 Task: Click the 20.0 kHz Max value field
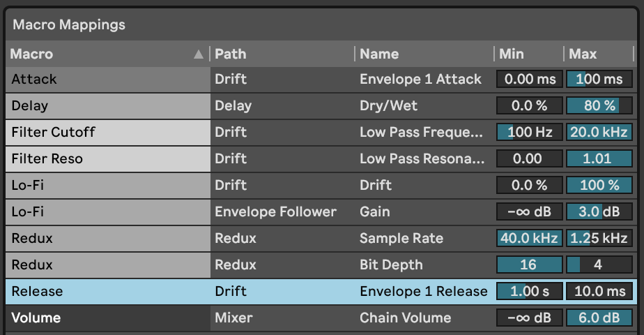pyautogui.click(x=599, y=133)
